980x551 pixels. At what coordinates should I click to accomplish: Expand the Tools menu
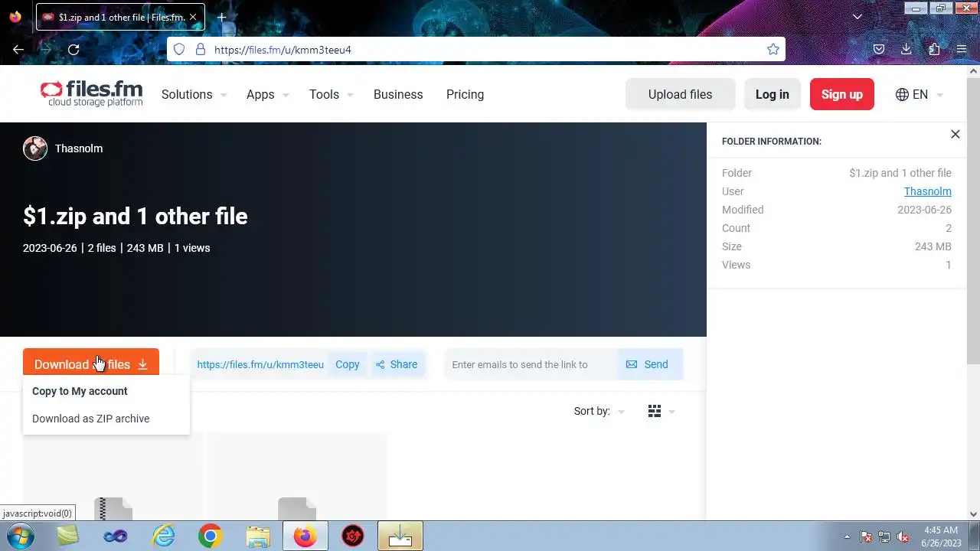[x=332, y=94]
